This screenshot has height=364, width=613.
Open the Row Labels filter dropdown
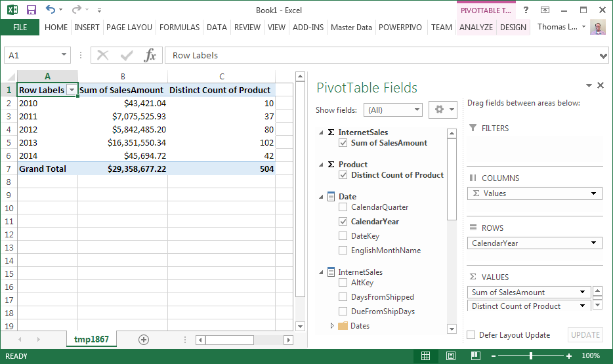click(72, 91)
